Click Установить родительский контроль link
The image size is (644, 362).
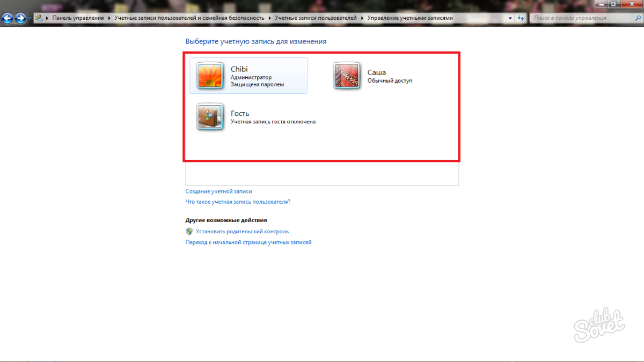[x=242, y=232]
